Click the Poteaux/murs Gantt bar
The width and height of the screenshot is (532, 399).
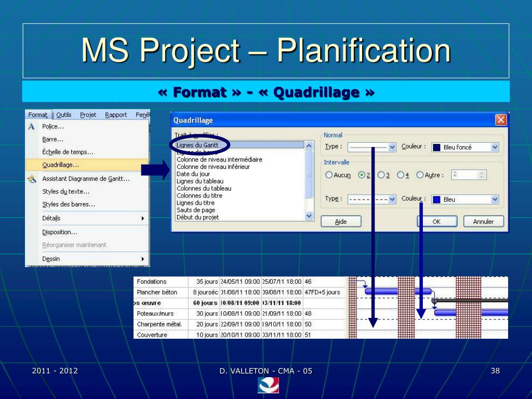(471, 313)
